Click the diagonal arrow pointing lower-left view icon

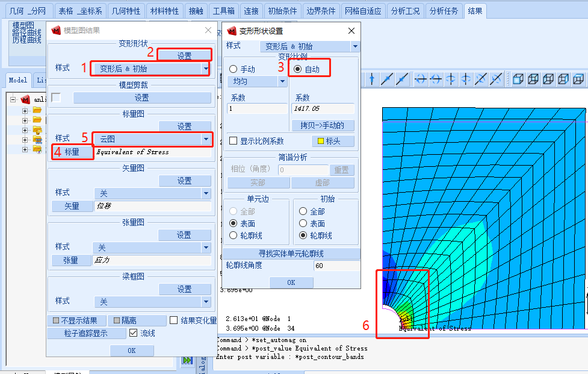[x=401, y=79]
